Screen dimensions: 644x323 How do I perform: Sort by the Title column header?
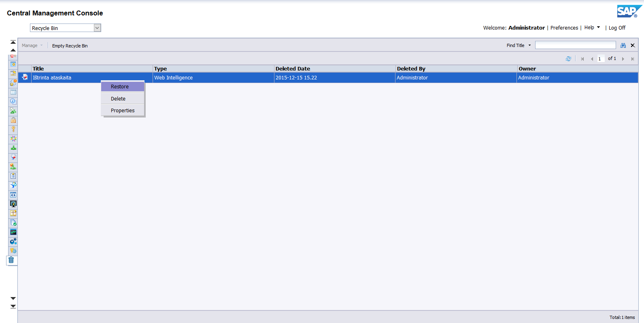[92, 68]
